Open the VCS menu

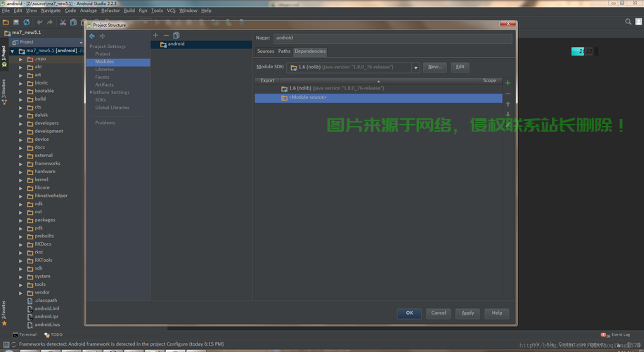coord(171,11)
